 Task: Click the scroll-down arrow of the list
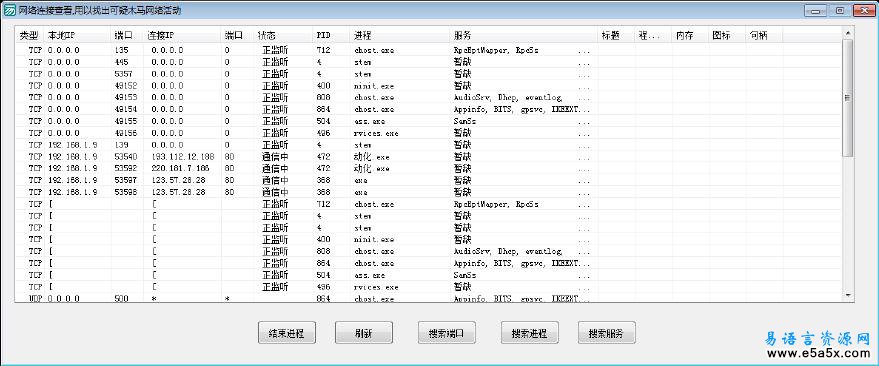pyautogui.click(x=848, y=295)
